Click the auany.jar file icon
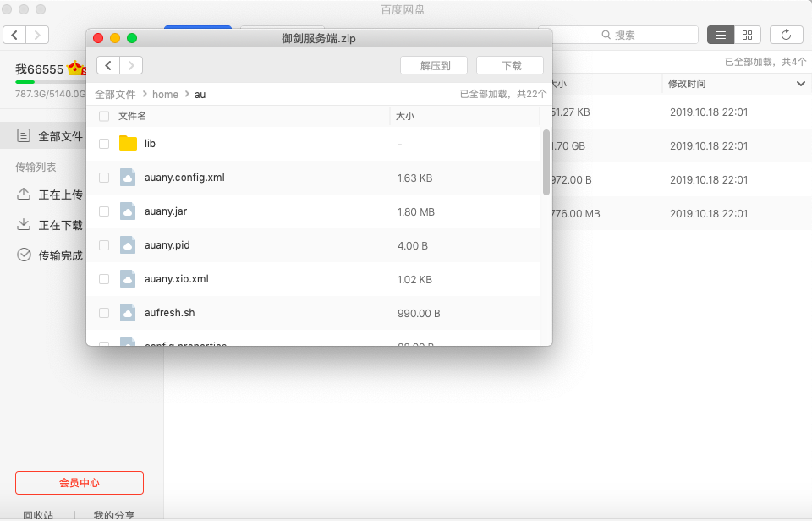812x521 pixels. point(128,211)
